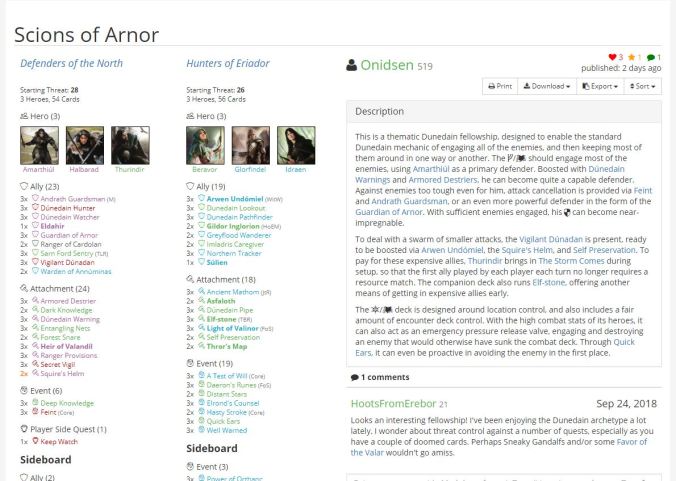This screenshot has width=676, height=481.
Task: Open the Light of Valinor card
Action: click(232, 328)
